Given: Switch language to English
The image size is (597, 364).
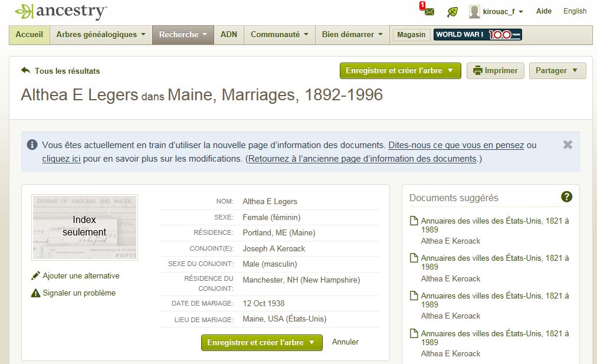Looking at the screenshot, I should 575,11.
